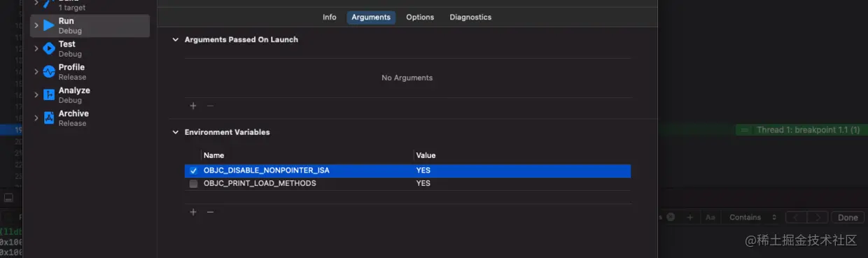
Task: Collapse the Environment Variables section
Action: click(x=176, y=132)
